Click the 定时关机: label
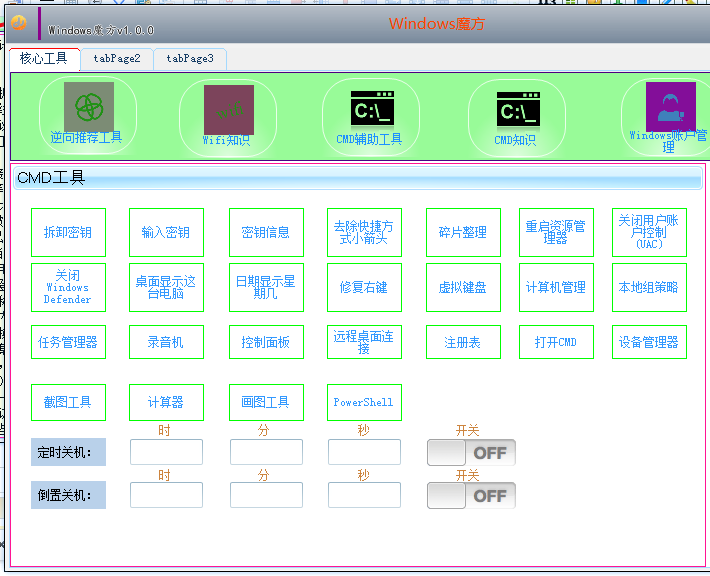710x576 pixels. pos(68,452)
